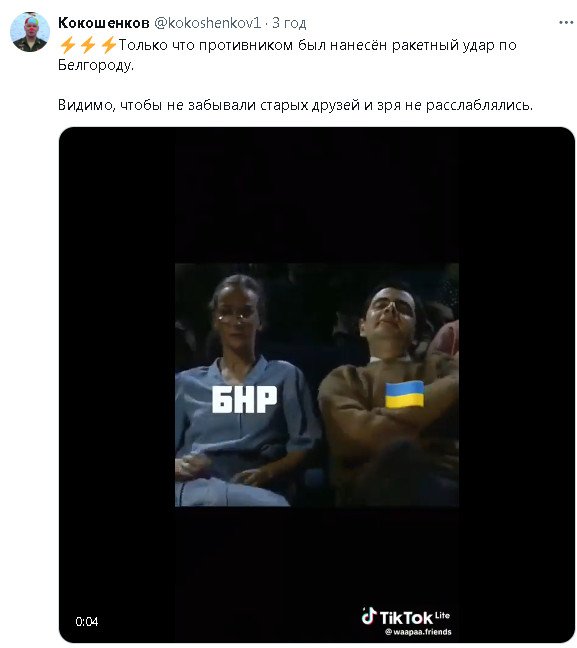Open the Кокошенков display name link
Viewport: 577px width, 648px height.
click(x=103, y=23)
